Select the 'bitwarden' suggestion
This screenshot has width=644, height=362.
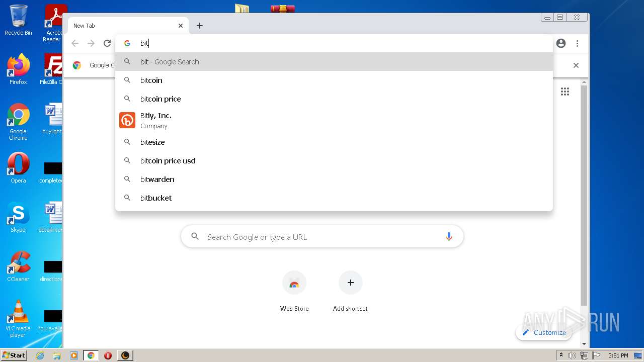pos(334,179)
